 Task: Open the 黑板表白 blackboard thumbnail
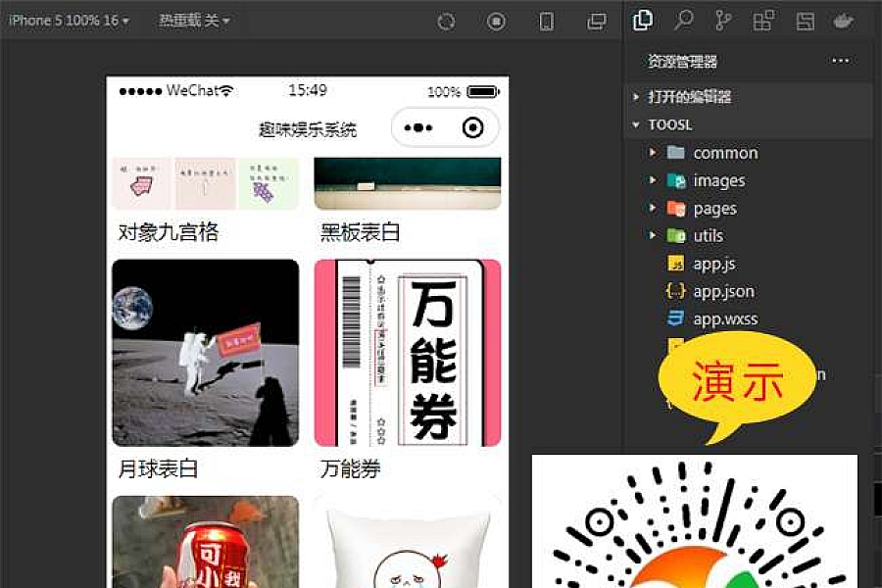408,183
